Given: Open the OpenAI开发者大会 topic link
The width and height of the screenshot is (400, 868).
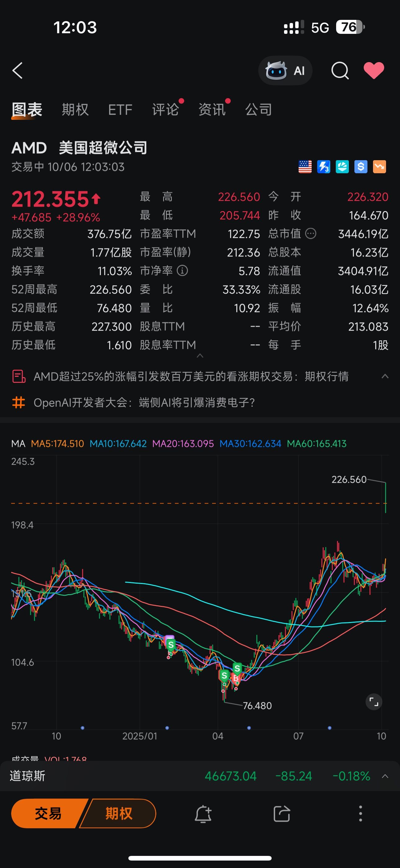Looking at the screenshot, I should click(144, 402).
